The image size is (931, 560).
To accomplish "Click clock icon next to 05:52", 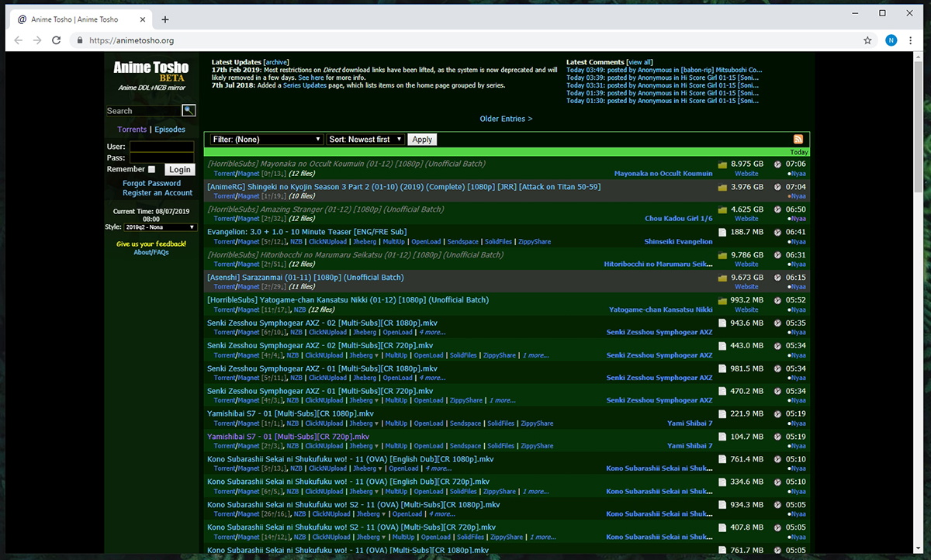I will (x=777, y=300).
